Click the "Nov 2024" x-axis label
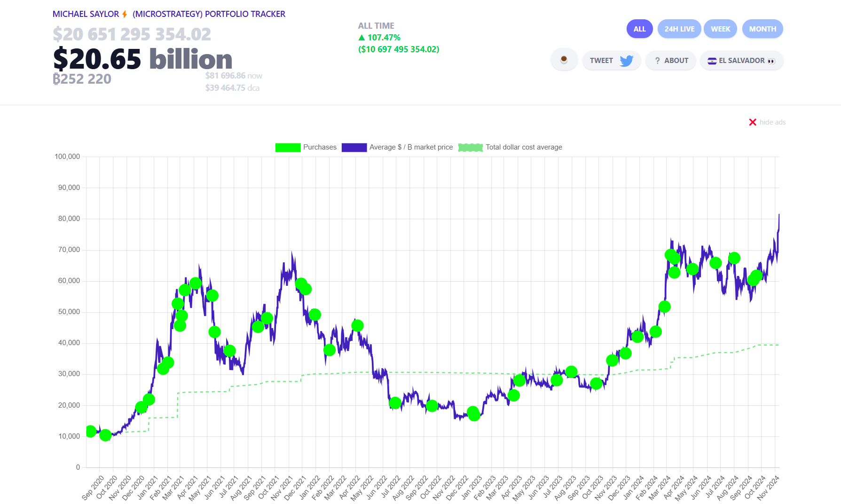The width and height of the screenshot is (841, 504). 768,488
